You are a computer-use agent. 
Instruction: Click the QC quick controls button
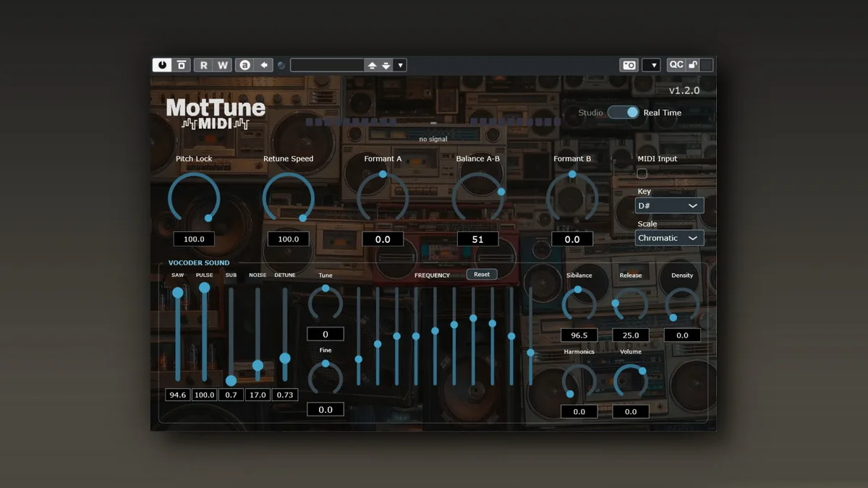676,65
